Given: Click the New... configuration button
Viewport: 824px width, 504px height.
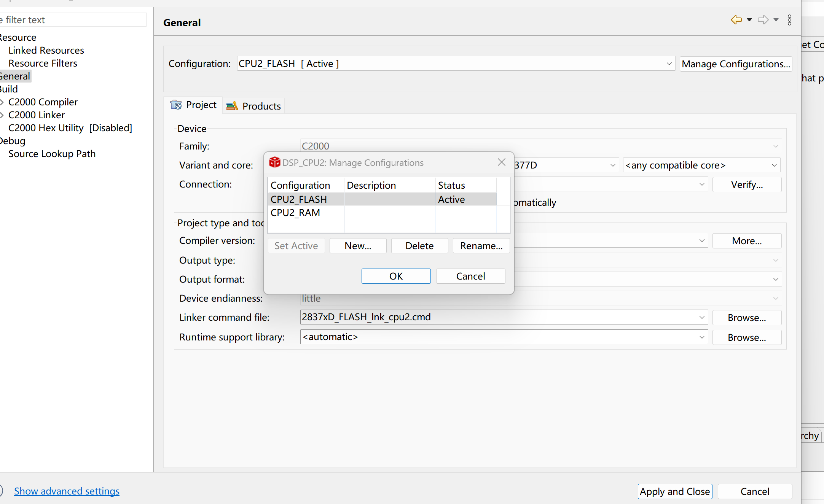Looking at the screenshot, I should [358, 246].
